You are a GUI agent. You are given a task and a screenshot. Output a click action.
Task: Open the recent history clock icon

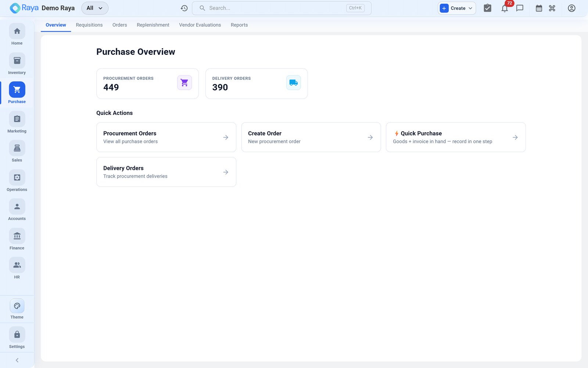(184, 8)
